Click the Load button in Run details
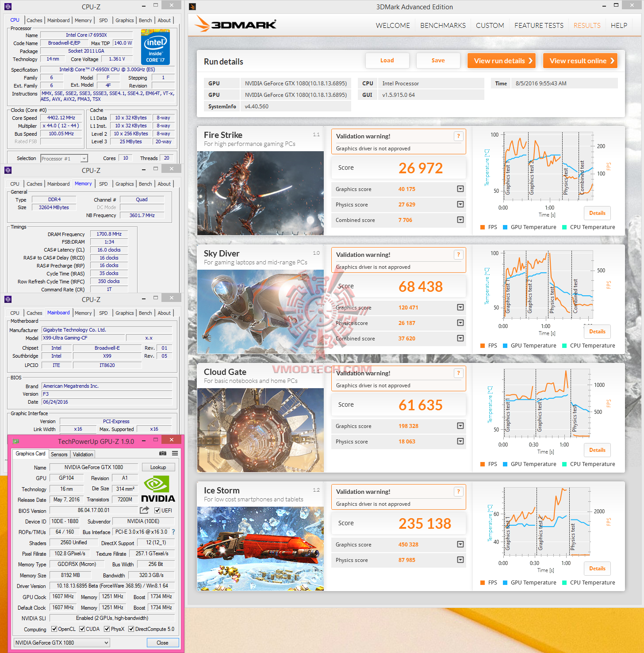Viewport: 644px width, 653px height. [387, 61]
